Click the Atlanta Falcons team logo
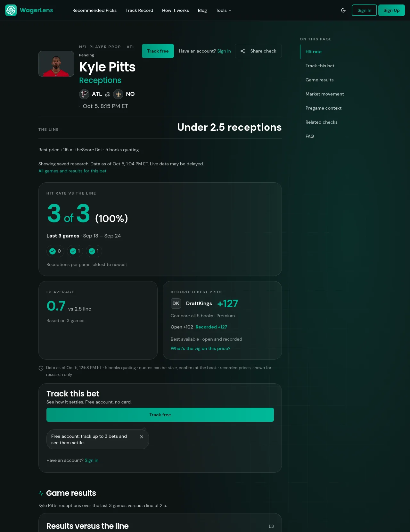The width and height of the screenshot is (410, 532). point(84,94)
